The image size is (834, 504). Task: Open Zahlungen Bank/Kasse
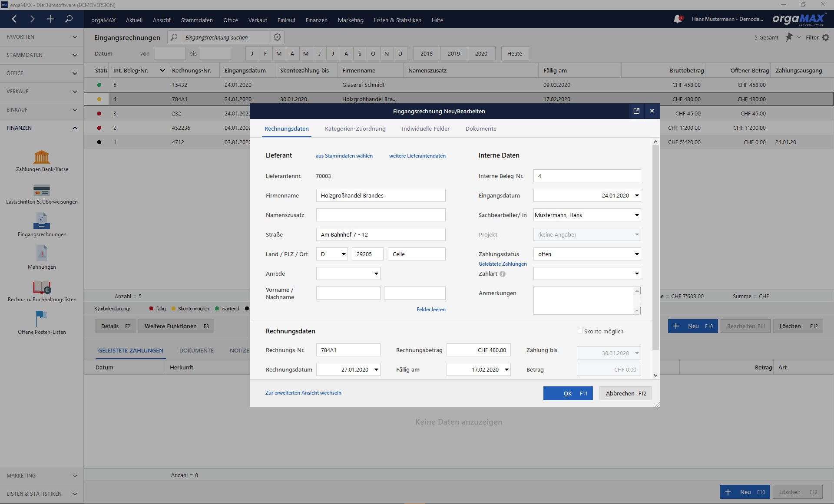[x=42, y=161]
